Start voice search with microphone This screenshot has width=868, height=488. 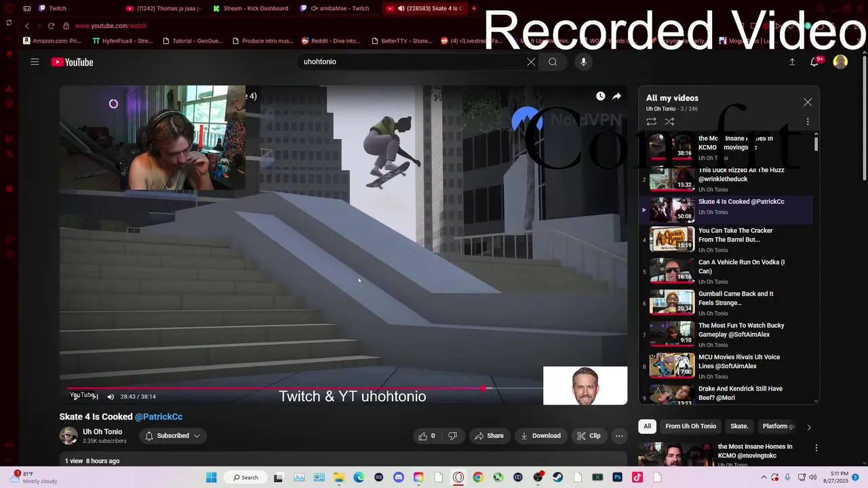pos(583,62)
